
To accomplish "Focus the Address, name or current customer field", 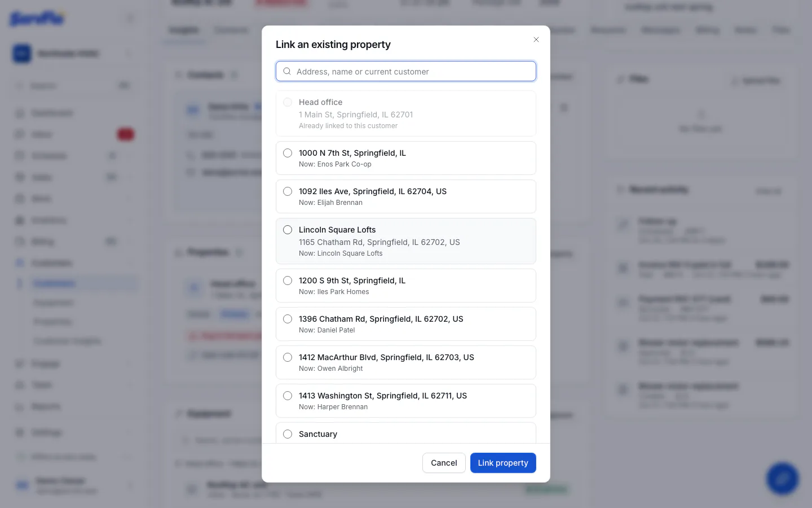I will (406, 71).
